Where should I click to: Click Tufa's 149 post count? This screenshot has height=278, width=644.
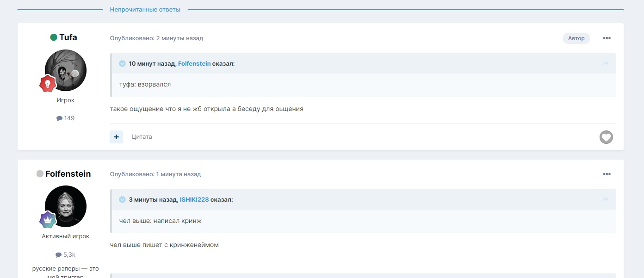[x=66, y=118]
